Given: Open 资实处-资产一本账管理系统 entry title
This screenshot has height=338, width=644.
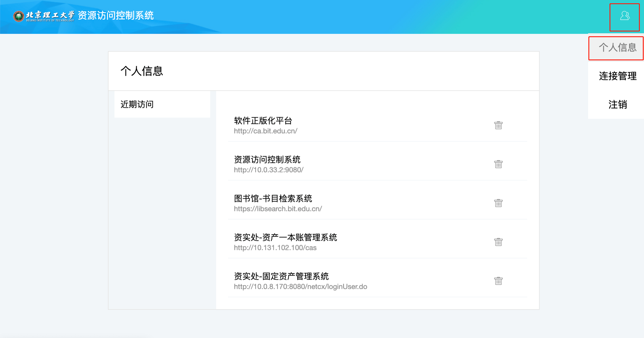Looking at the screenshot, I should click(285, 238).
